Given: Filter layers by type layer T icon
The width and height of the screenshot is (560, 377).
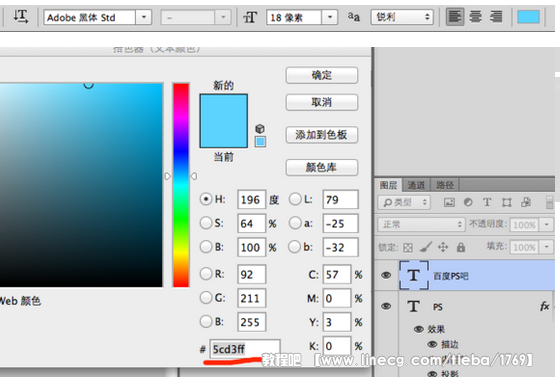Looking at the screenshot, I should (487, 202).
